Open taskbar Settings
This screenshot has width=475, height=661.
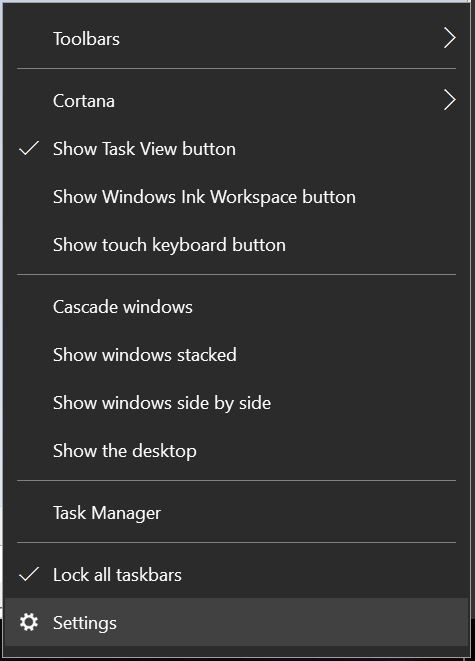coord(236,622)
